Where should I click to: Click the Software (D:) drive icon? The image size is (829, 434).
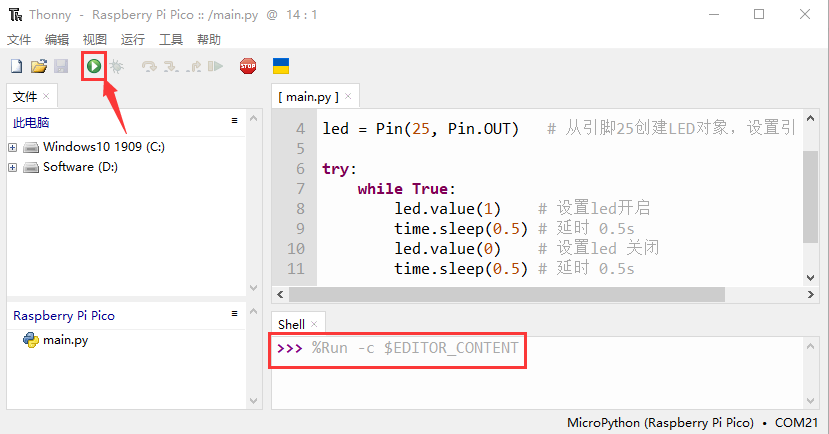(x=31, y=168)
